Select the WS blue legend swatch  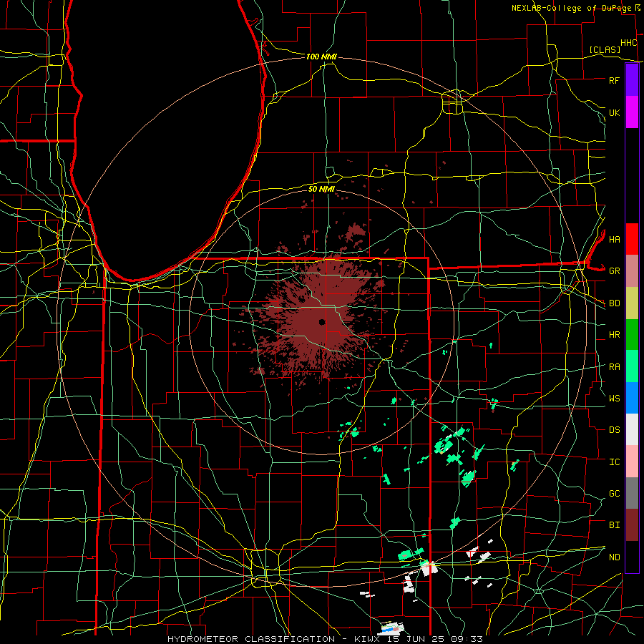pyautogui.click(x=632, y=398)
